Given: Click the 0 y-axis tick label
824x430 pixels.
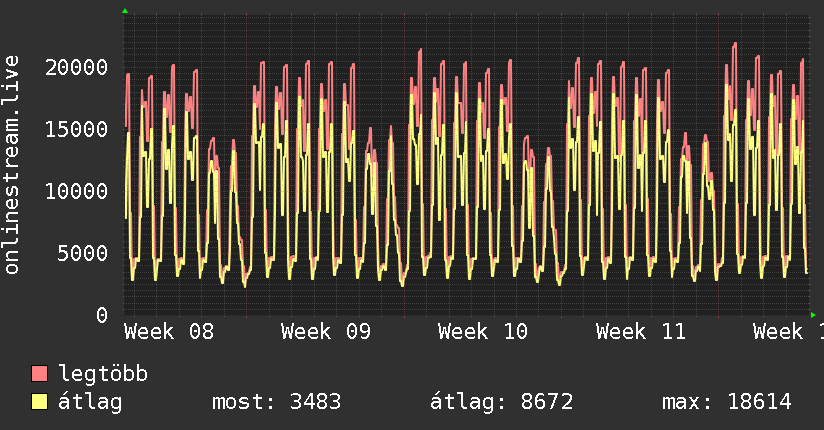Looking at the screenshot, I should tap(102, 315).
